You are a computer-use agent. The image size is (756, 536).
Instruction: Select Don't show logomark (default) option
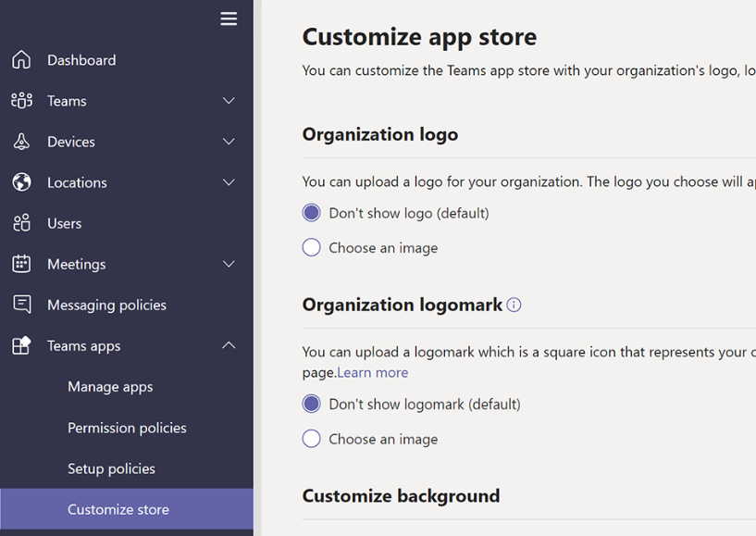(312, 404)
